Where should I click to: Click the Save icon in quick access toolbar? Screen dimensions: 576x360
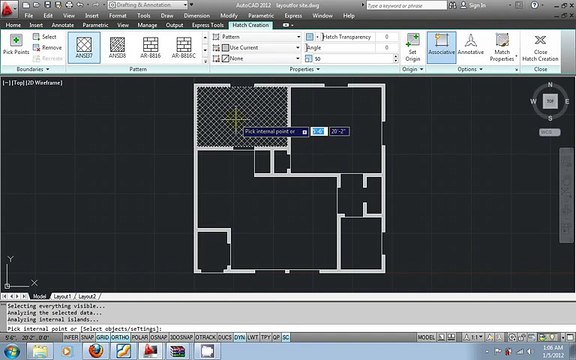[x=47, y=5]
